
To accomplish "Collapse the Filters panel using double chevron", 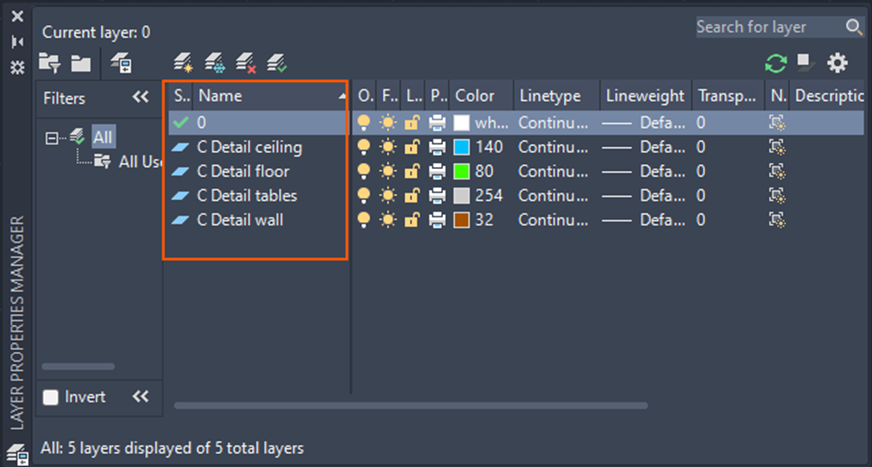I will click(140, 98).
